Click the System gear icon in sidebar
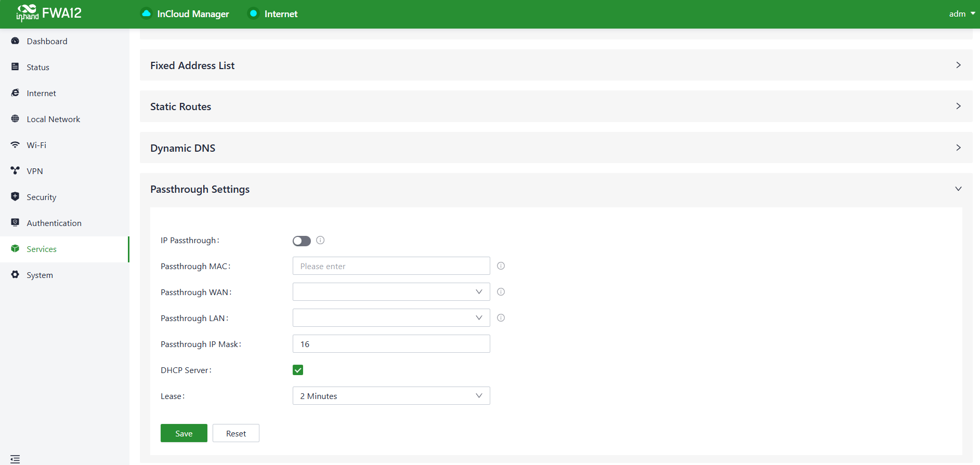This screenshot has height=465, width=980. tap(15, 275)
